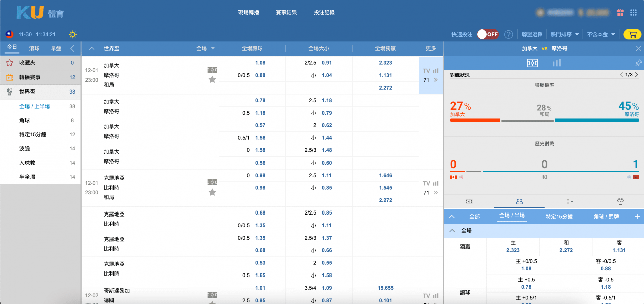The height and width of the screenshot is (304, 644).
Task: Open 現場轉播 live broadcast
Action: 249,13
